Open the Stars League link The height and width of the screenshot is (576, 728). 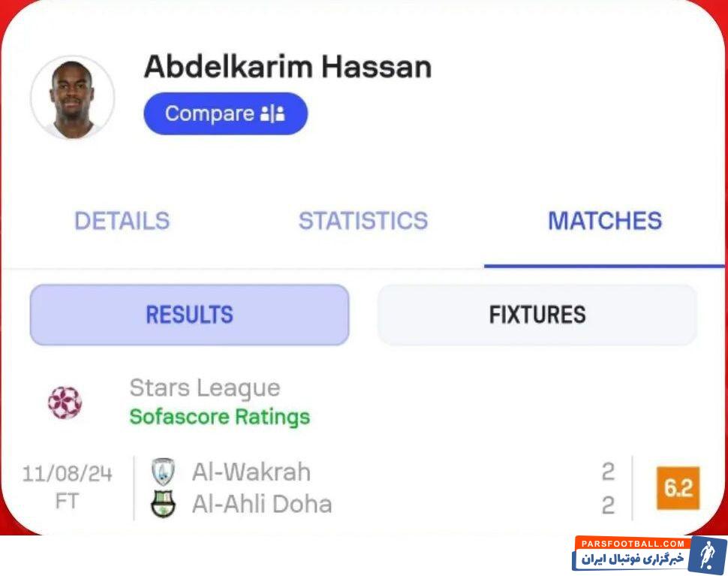tap(204, 388)
